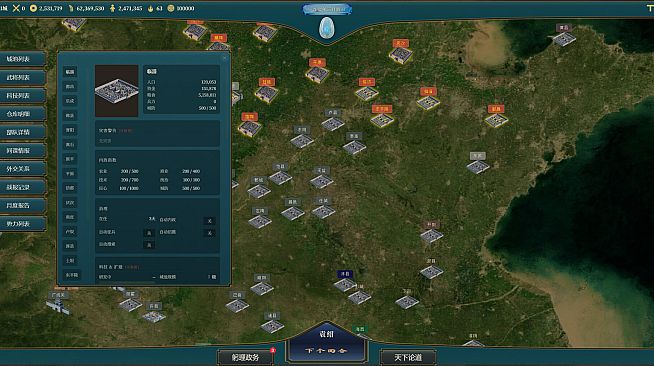Select the dark-labelled city at top right coast
654x366 pixels.
pyautogui.click(x=564, y=35)
